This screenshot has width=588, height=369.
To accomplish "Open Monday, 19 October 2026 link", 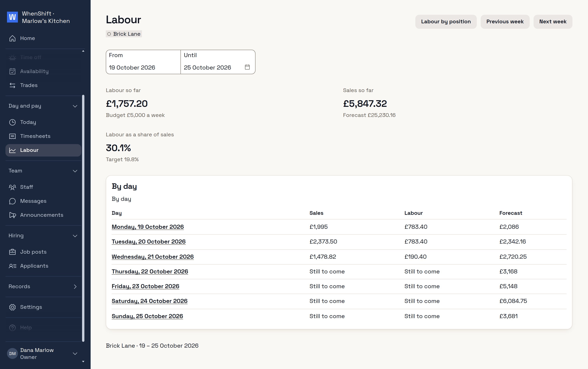I will (148, 227).
